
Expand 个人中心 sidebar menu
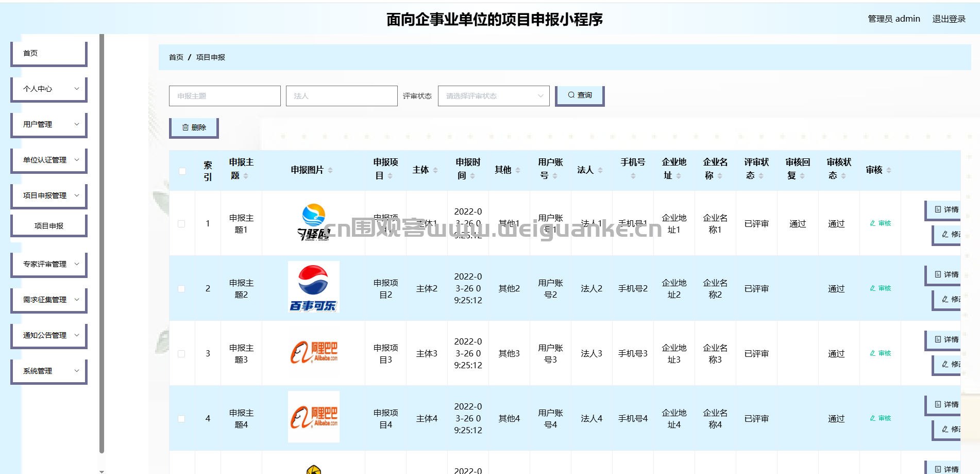click(48, 89)
